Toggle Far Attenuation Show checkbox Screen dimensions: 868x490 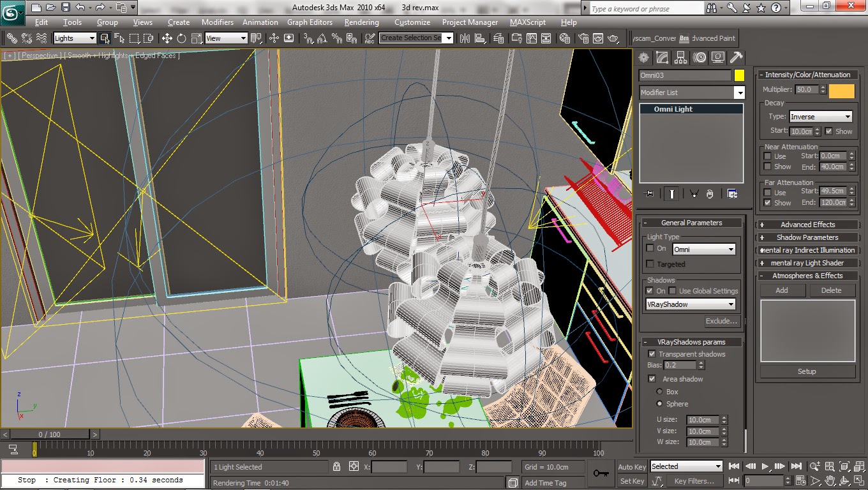pyautogui.click(x=768, y=203)
